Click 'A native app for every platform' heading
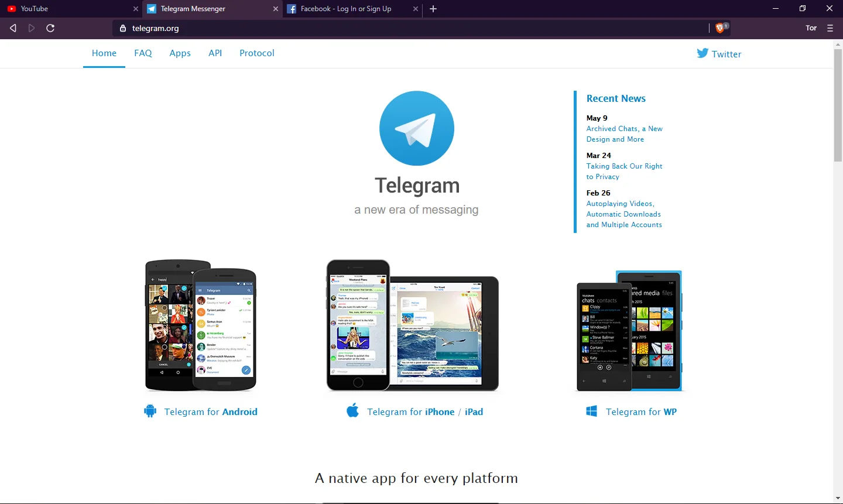Viewport: 843px width, 504px height. tap(416, 478)
